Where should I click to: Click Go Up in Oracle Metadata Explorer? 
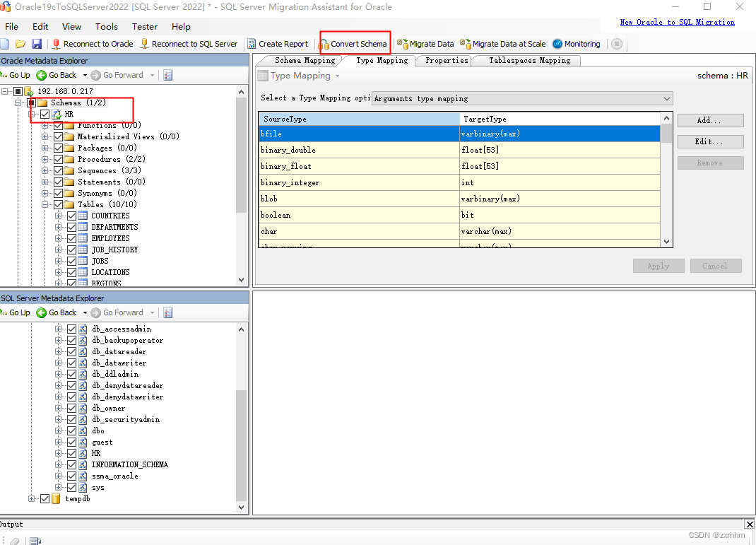16,75
